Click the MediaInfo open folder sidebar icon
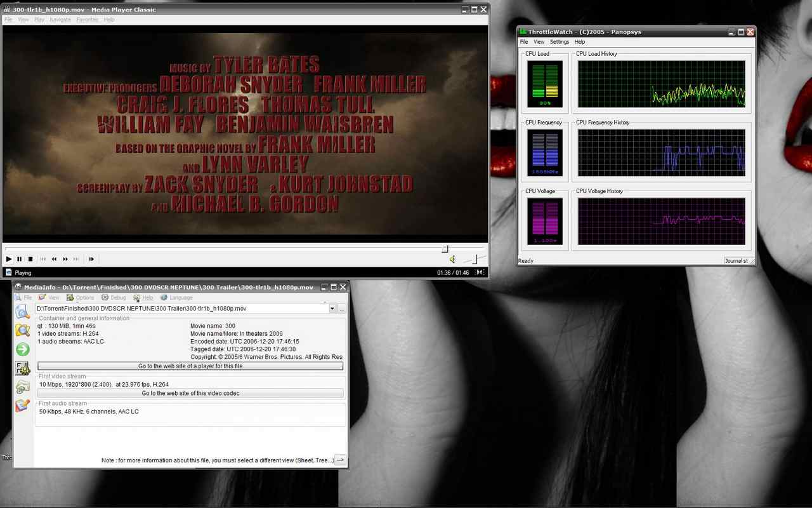The width and height of the screenshot is (812, 508). (x=22, y=330)
